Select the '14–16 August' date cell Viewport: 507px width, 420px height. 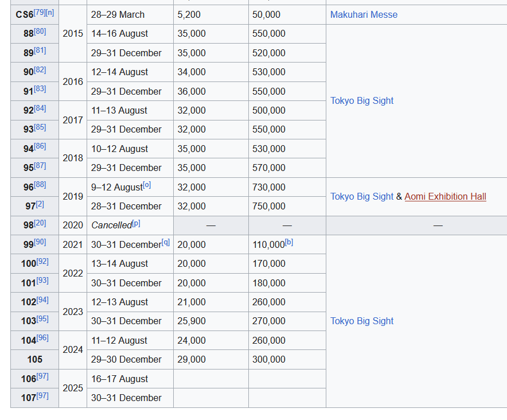(130, 34)
